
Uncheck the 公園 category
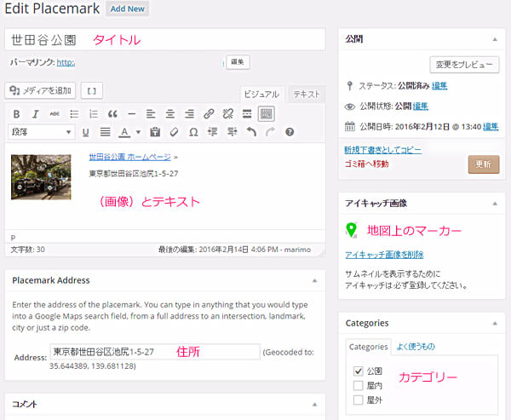pyautogui.click(x=359, y=371)
